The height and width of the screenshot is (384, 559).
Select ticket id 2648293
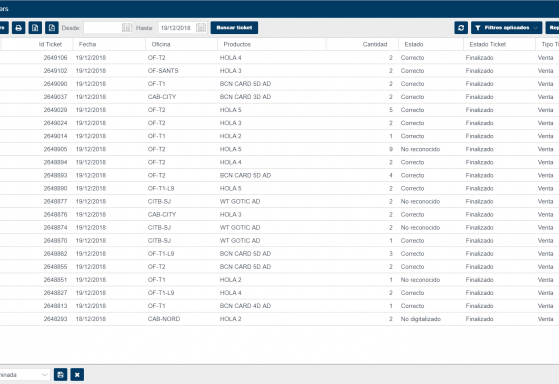(55, 319)
